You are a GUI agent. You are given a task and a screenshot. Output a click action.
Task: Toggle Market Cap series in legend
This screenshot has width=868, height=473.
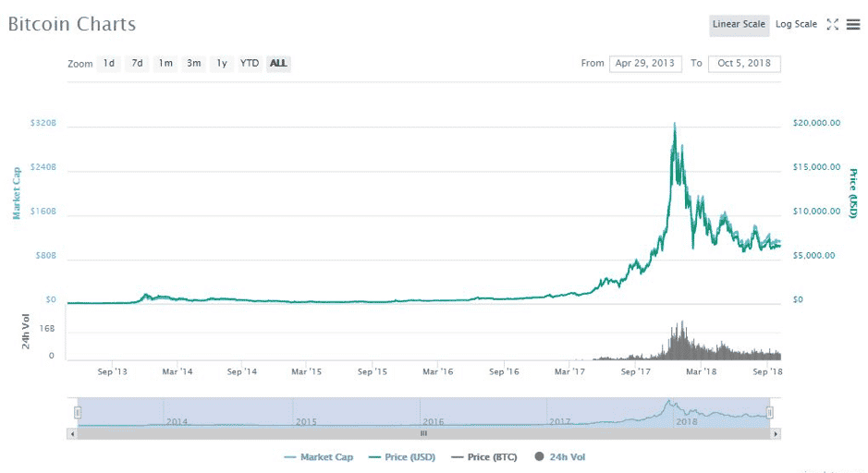pos(318,457)
